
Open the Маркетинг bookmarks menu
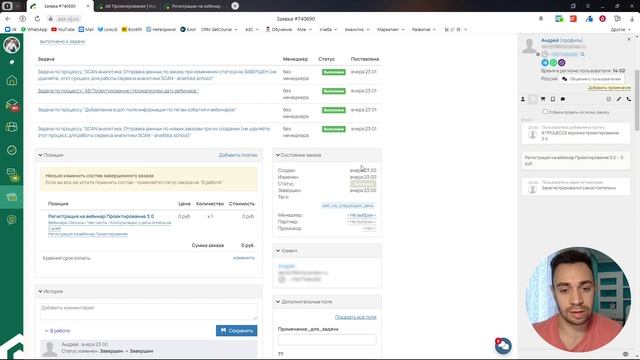point(391,29)
